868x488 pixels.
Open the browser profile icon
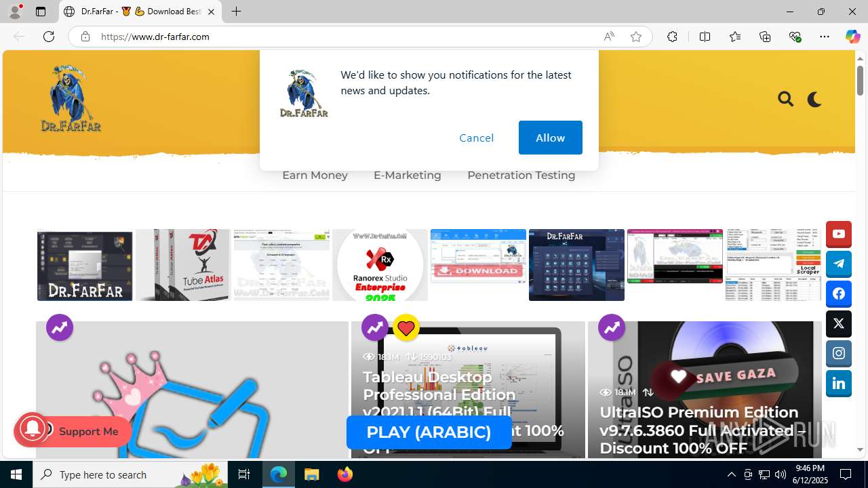[15, 12]
